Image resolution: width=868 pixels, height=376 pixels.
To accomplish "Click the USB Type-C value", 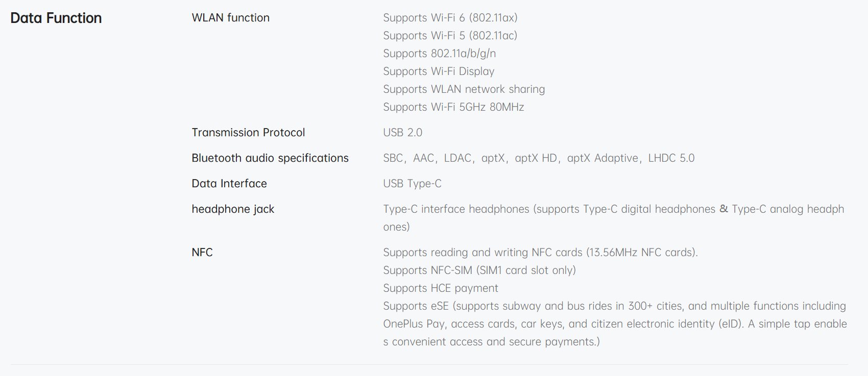I will (x=412, y=184).
